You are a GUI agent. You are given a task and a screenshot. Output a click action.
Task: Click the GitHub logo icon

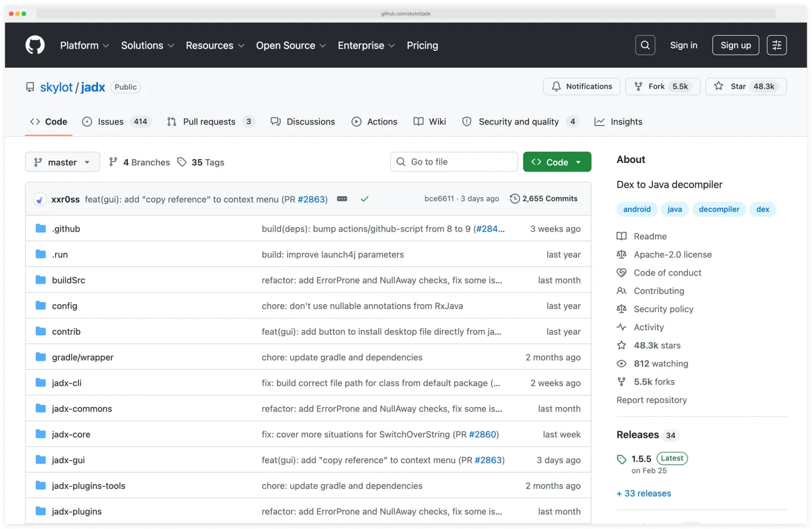pos(35,45)
